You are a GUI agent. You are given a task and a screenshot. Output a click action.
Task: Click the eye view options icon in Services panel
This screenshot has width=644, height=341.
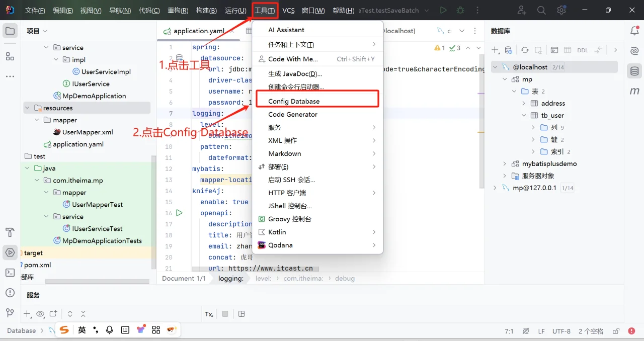(40, 314)
